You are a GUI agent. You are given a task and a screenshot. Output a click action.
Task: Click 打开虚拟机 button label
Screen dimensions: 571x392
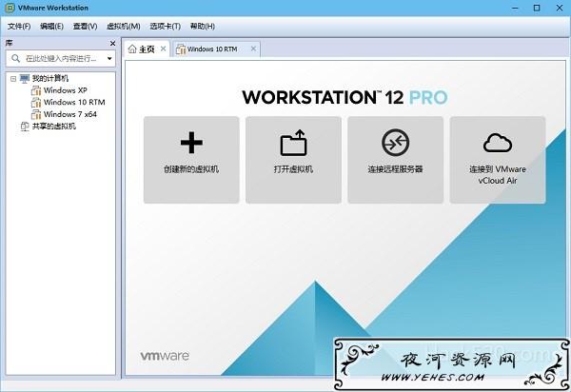[x=293, y=169]
